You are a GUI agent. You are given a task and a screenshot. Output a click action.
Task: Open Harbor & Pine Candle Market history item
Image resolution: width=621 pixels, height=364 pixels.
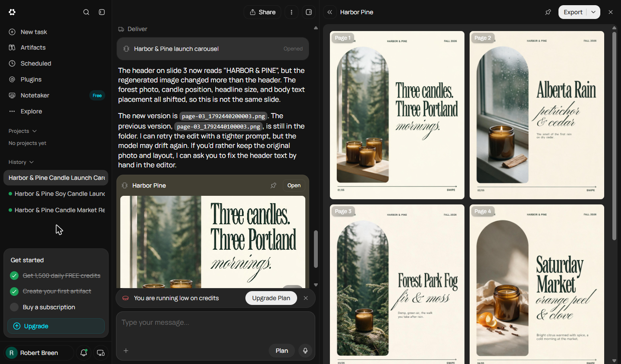point(56,210)
